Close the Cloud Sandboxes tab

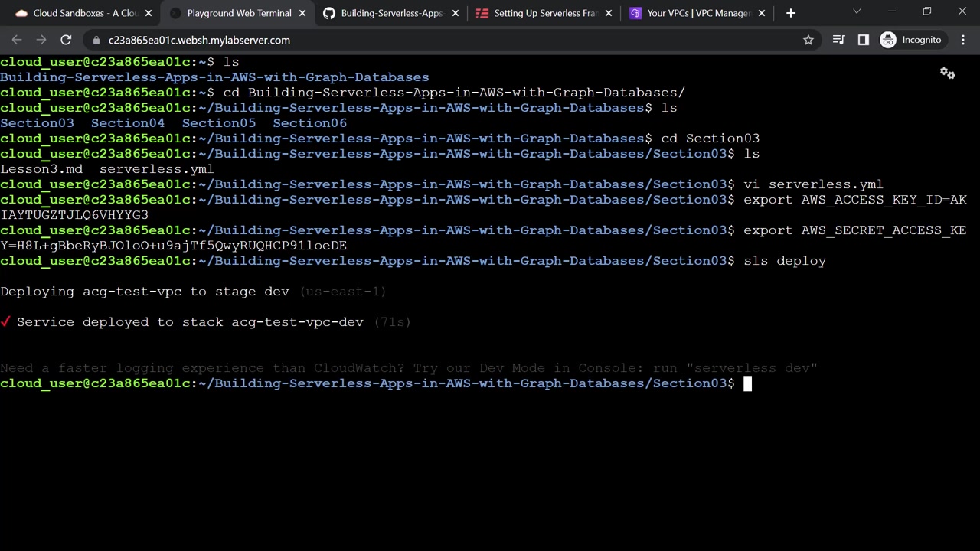(x=148, y=13)
